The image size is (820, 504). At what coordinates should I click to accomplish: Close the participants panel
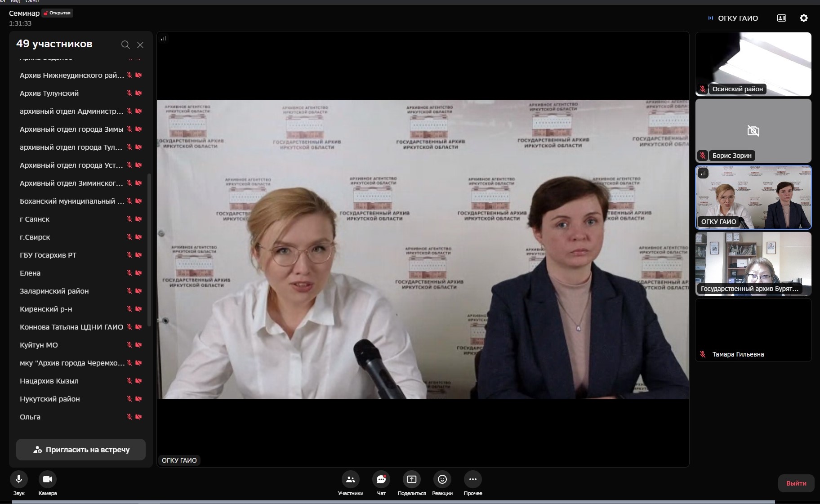click(x=140, y=45)
